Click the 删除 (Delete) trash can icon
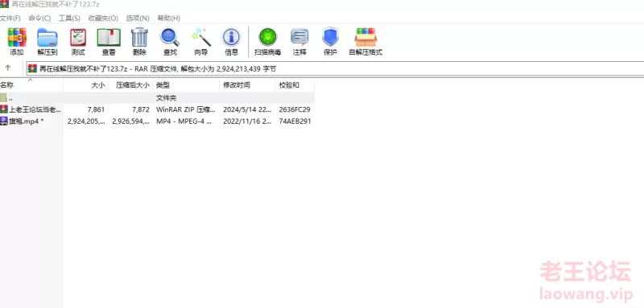The height and width of the screenshot is (308, 644). tap(139, 37)
